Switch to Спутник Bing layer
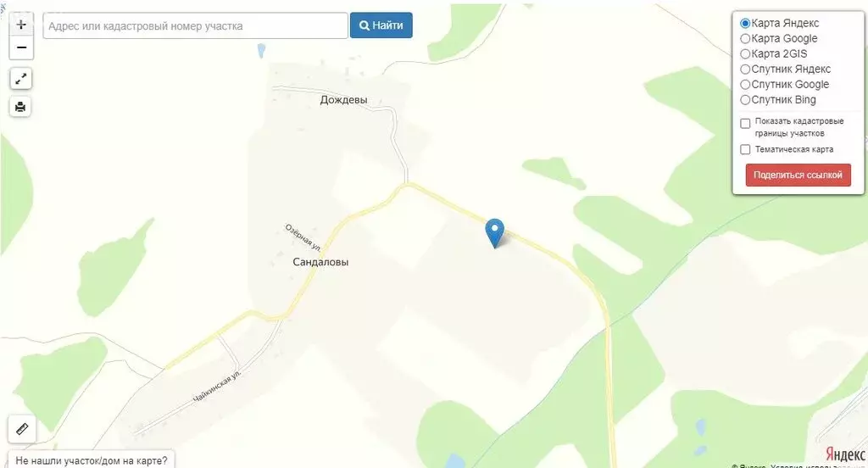This screenshot has height=468, width=868. tap(745, 100)
